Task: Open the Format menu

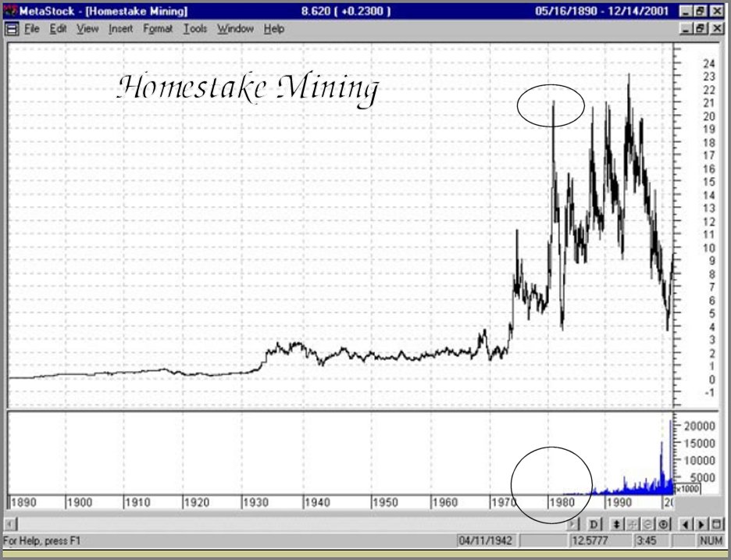Action: click(x=157, y=29)
